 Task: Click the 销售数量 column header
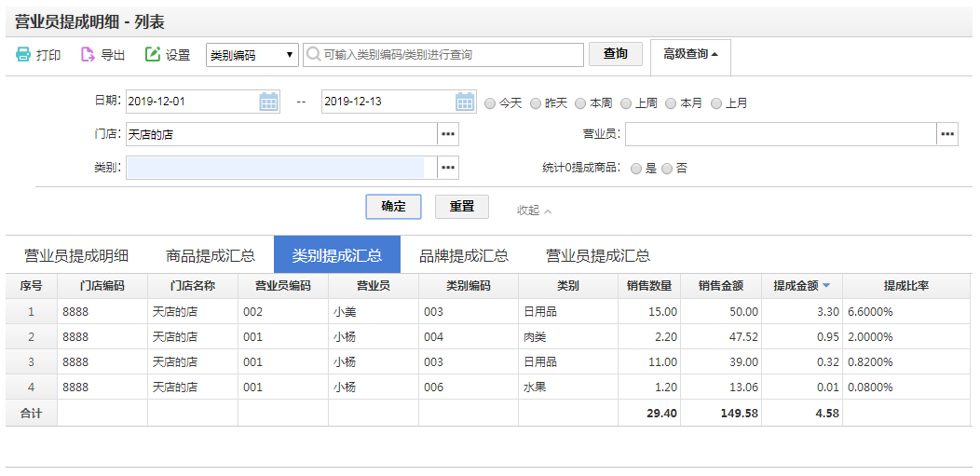(x=649, y=286)
